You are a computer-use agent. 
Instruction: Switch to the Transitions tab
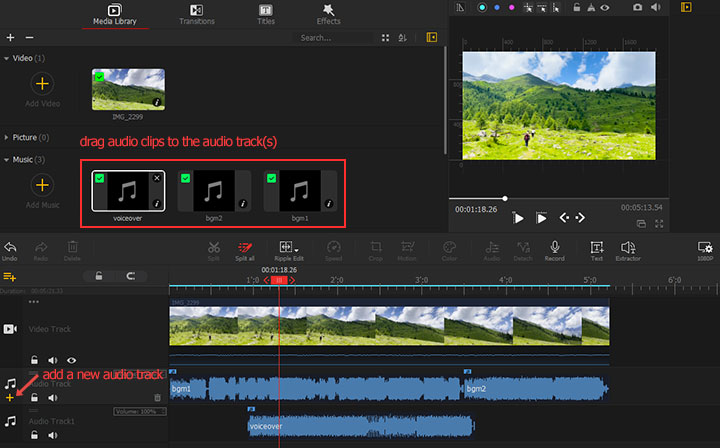pyautogui.click(x=196, y=13)
